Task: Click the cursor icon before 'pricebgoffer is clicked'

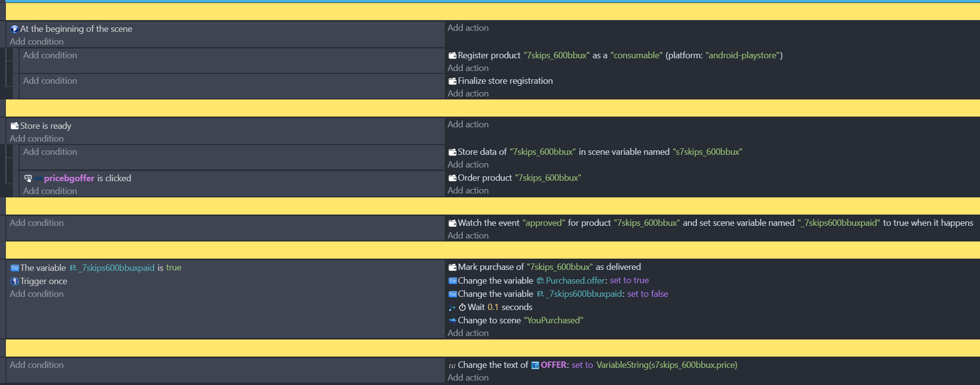Action: pos(28,178)
